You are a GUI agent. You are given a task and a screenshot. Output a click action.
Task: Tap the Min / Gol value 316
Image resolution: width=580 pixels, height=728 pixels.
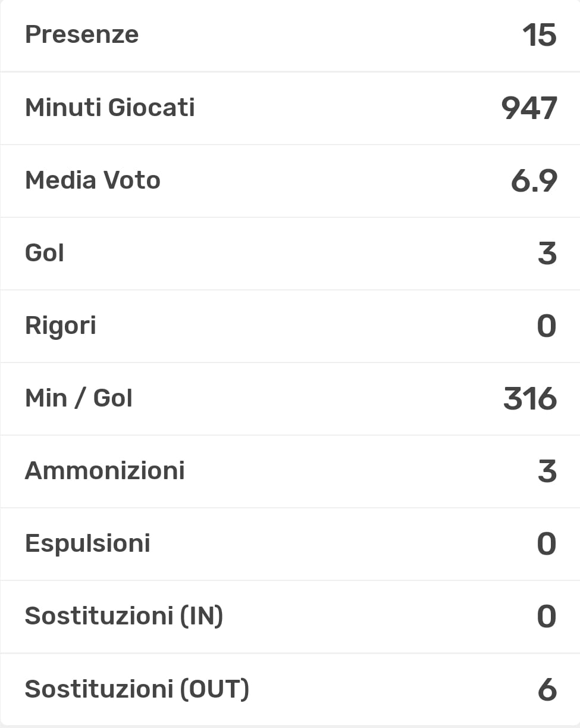(529, 399)
